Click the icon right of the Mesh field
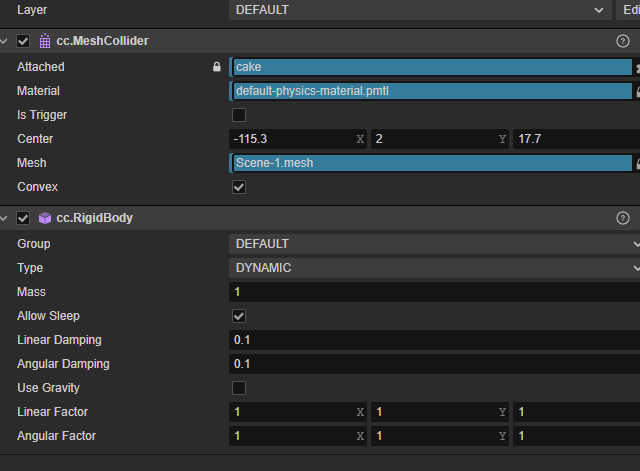This screenshot has width=640, height=471. pyautogui.click(x=637, y=163)
